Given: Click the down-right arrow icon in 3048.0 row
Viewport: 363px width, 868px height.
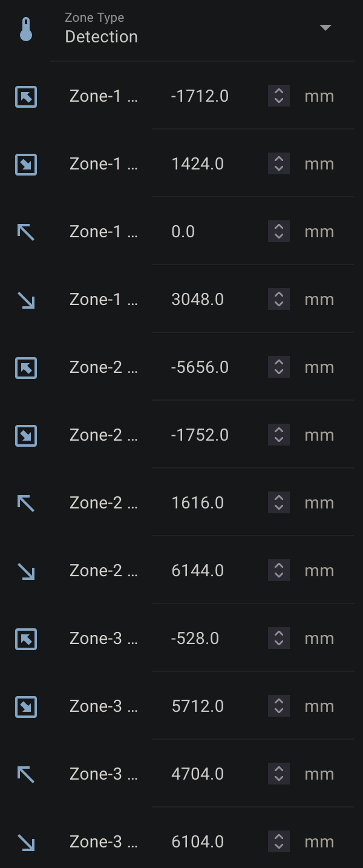Looking at the screenshot, I should 26,300.
